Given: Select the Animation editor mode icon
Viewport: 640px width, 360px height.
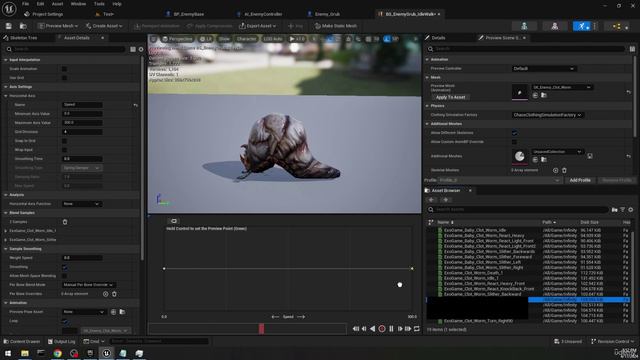Looking at the screenshot, I should click(582, 26).
